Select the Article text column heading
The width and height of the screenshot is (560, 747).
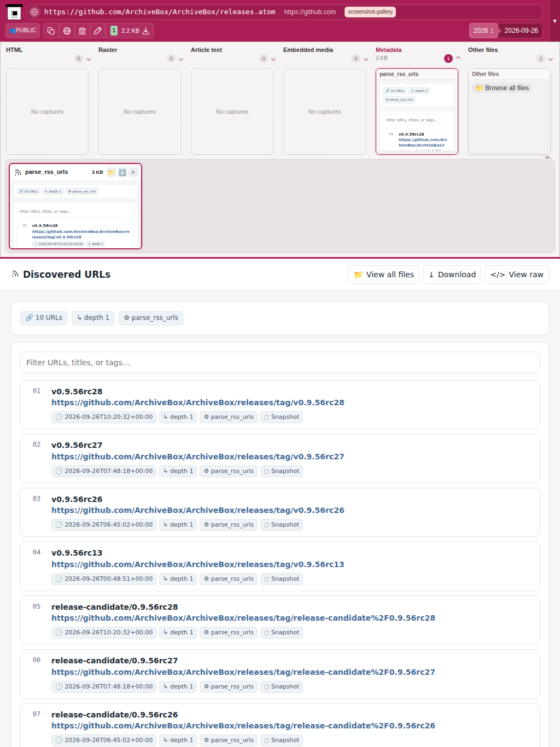[206, 50]
